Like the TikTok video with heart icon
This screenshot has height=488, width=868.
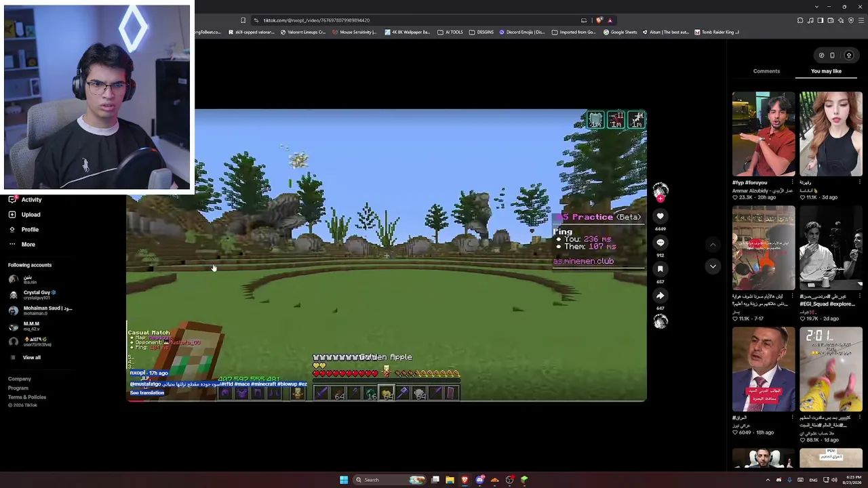(660, 216)
